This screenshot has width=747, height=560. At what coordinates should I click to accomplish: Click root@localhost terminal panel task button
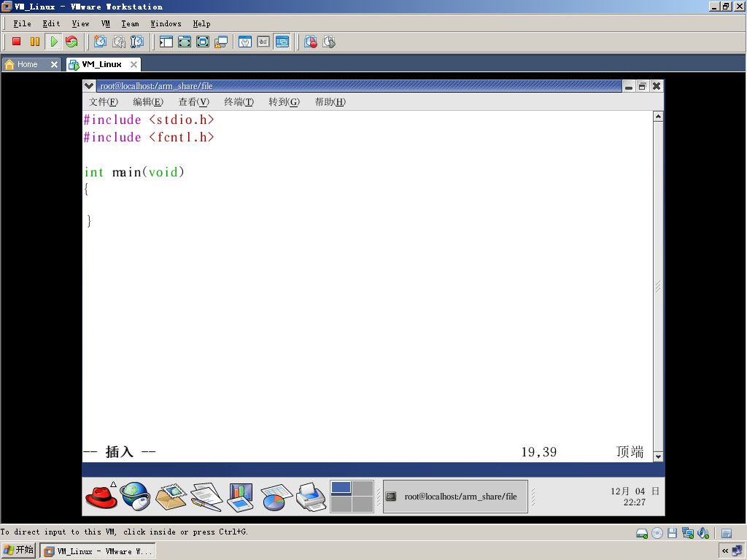point(455,497)
